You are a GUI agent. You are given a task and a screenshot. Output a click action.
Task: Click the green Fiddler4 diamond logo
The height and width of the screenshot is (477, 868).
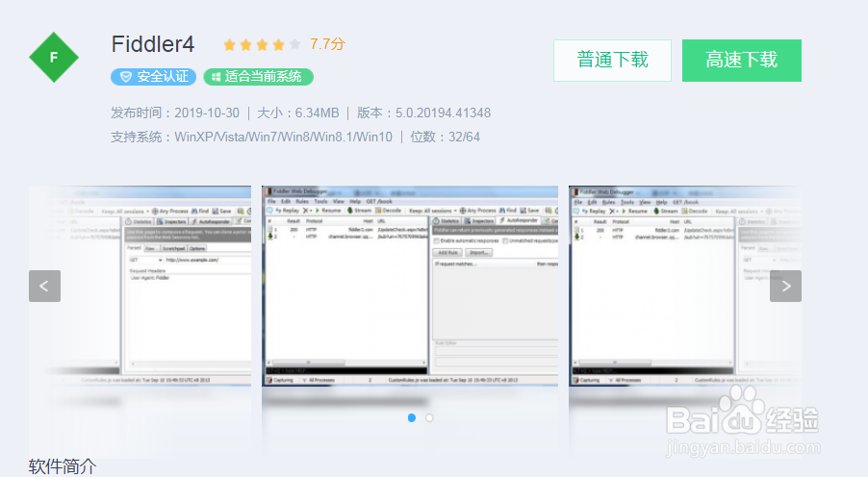pos(54,57)
